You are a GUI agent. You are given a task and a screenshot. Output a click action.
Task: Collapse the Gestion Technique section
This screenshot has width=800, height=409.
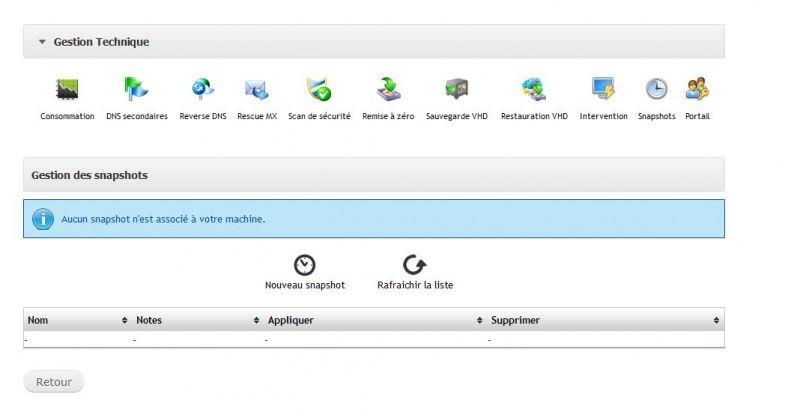[x=42, y=42]
